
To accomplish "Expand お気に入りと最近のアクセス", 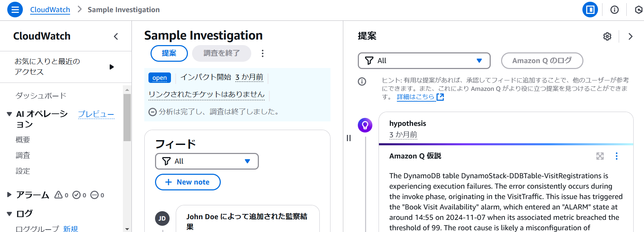I will click(x=111, y=67).
